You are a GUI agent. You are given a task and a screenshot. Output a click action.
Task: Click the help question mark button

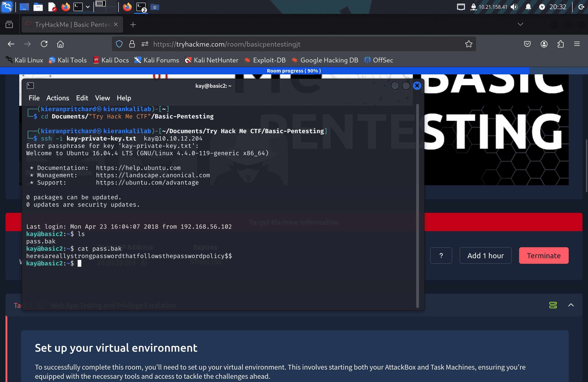click(x=441, y=256)
